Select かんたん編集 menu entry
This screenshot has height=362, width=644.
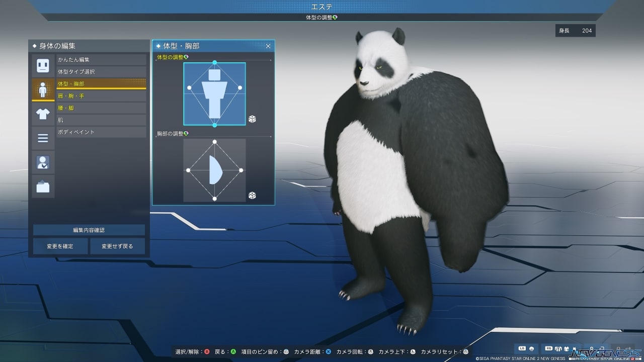[101, 60]
